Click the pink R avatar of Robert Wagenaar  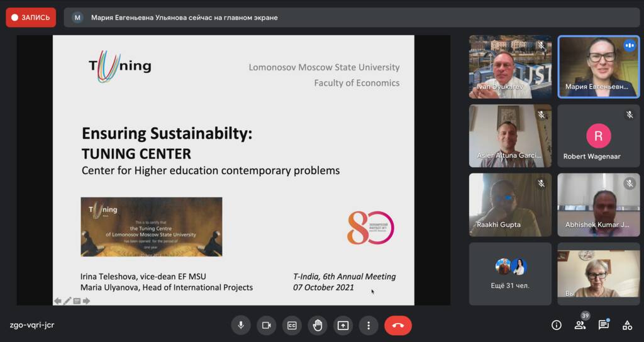(599, 136)
